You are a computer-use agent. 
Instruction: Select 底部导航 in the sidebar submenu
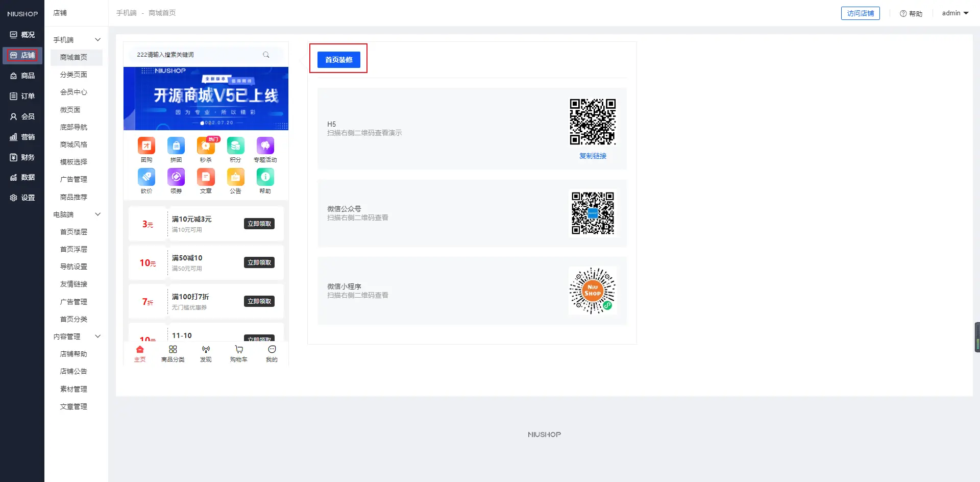pyautogui.click(x=73, y=127)
